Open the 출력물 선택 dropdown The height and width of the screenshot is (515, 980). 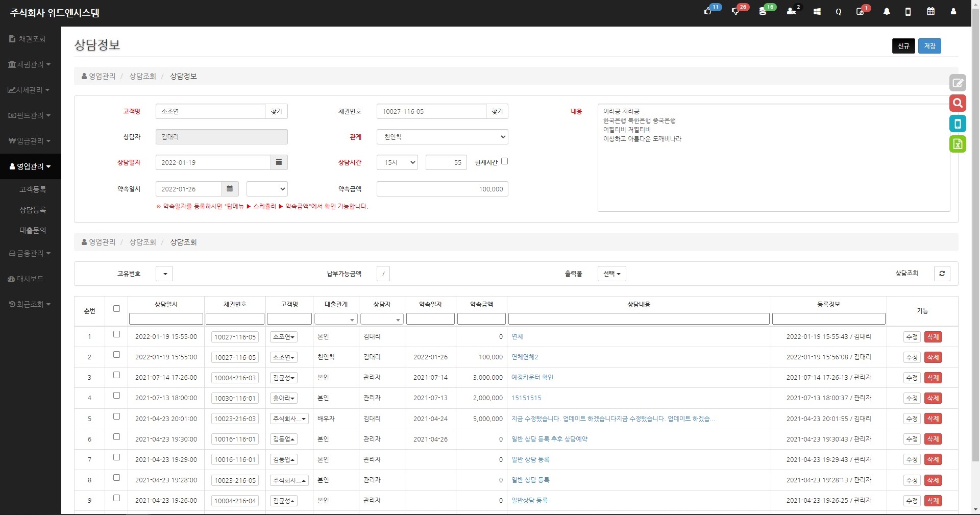tap(611, 274)
